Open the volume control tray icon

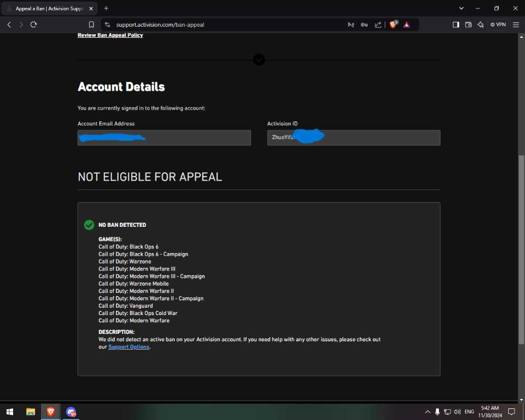click(457, 412)
